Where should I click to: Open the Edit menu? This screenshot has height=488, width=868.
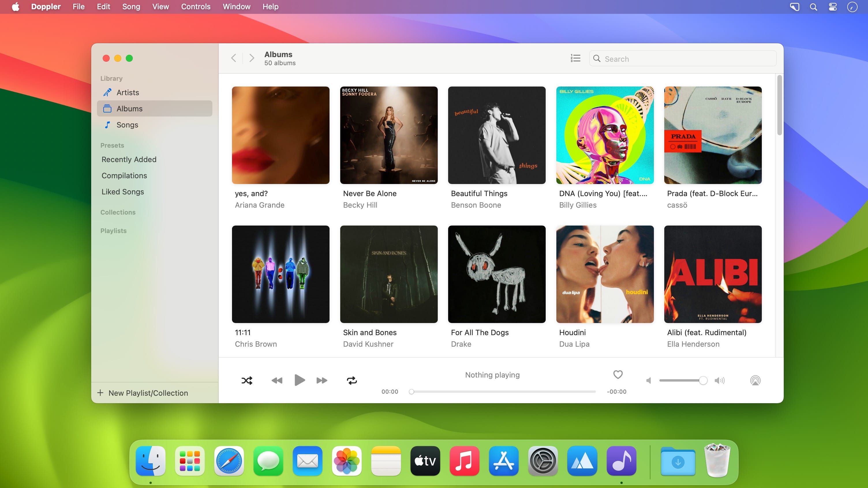click(103, 7)
